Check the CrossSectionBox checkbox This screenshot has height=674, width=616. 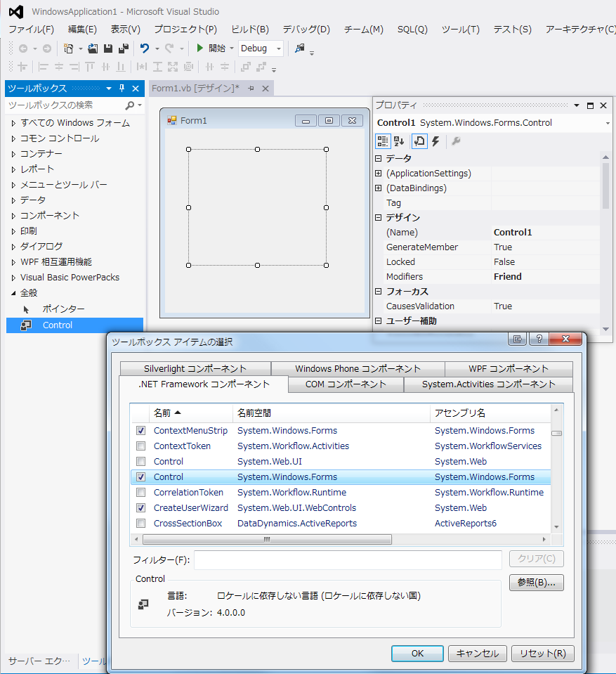(140, 523)
